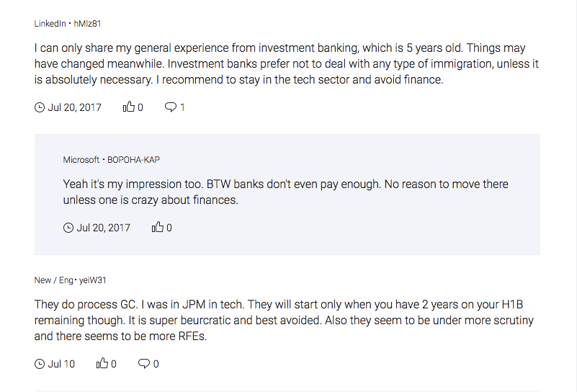The image size is (577, 392).
Task: Open user hMIz81's profile name
Action: coord(88,24)
